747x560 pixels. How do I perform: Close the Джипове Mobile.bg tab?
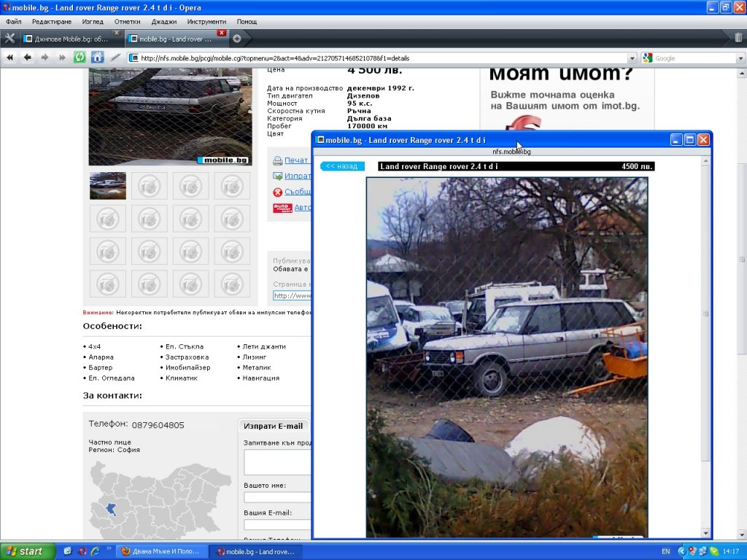(x=116, y=32)
